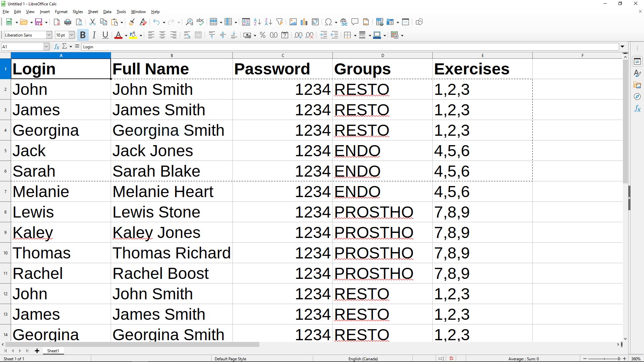Toggle Italic formatting button
This screenshot has width=644, height=362.
(94, 35)
